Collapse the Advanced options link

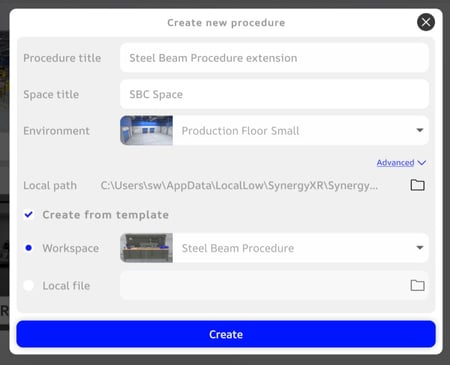(x=395, y=163)
